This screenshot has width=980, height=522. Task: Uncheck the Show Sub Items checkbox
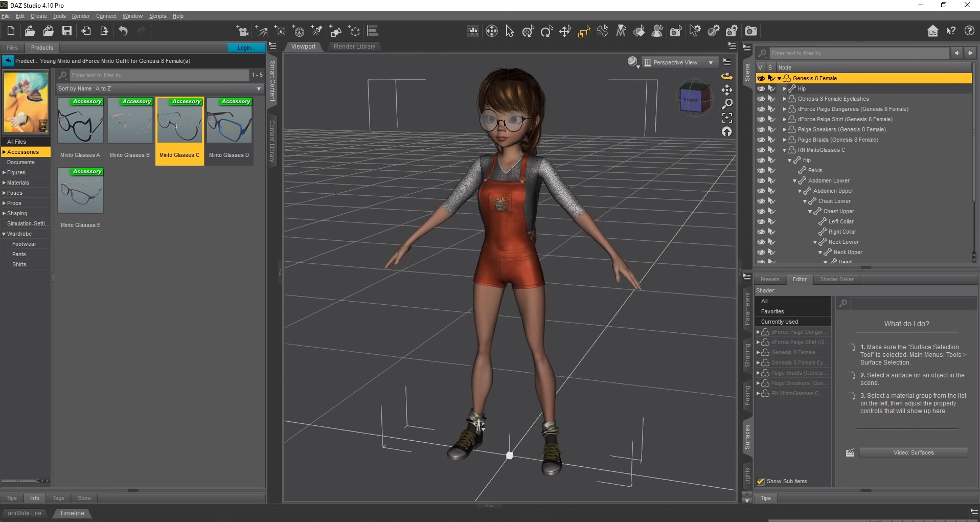761,481
